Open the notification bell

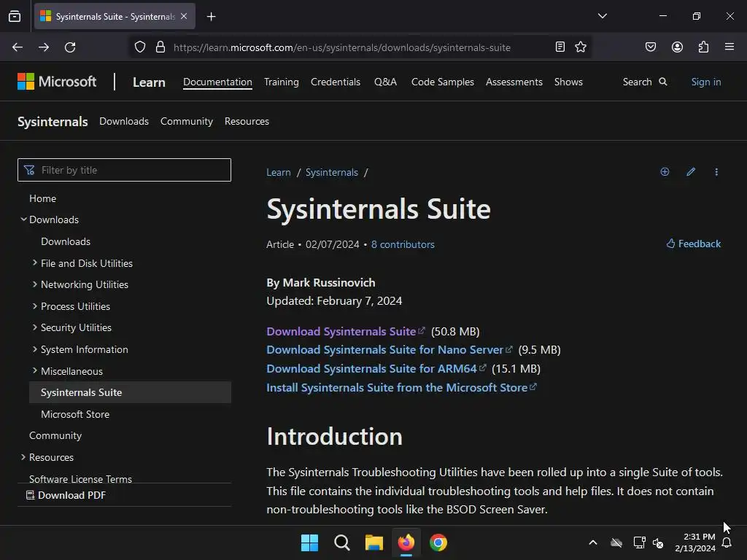(727, 542)
